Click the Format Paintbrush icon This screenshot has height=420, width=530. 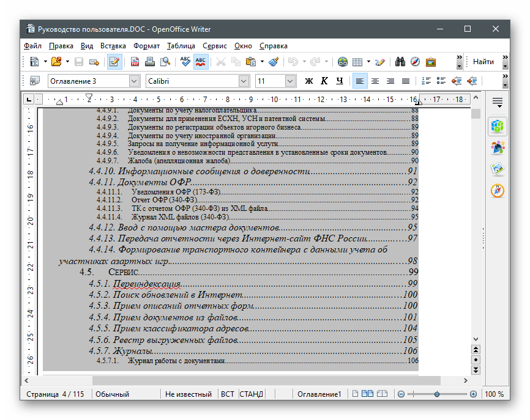coord(274,62)
